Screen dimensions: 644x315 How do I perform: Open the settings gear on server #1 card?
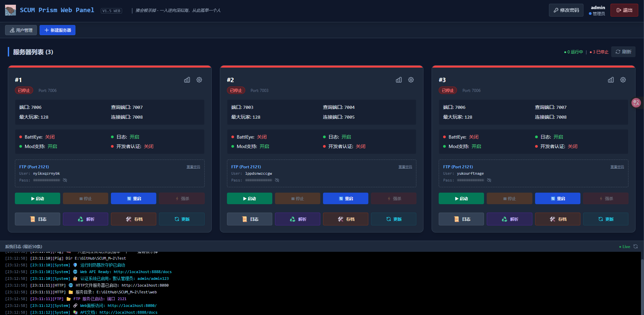(x=199, y=80)
